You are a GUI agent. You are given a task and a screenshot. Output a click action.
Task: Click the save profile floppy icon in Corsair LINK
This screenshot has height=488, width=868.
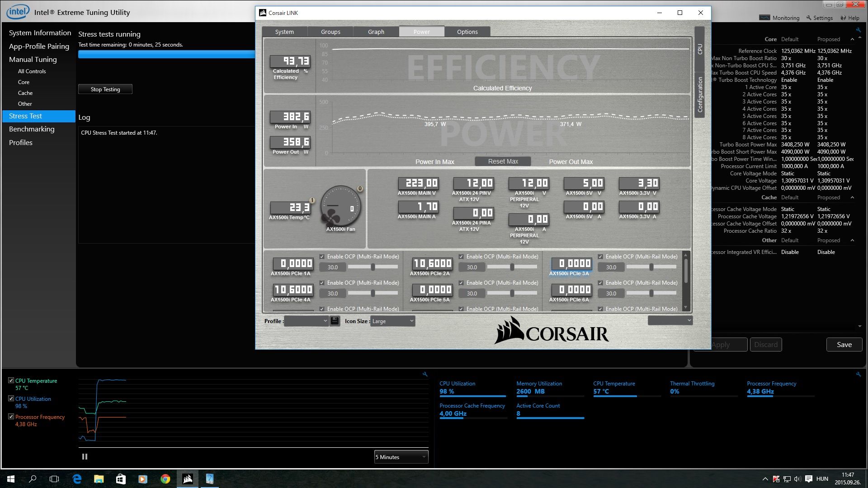(335, 321)
